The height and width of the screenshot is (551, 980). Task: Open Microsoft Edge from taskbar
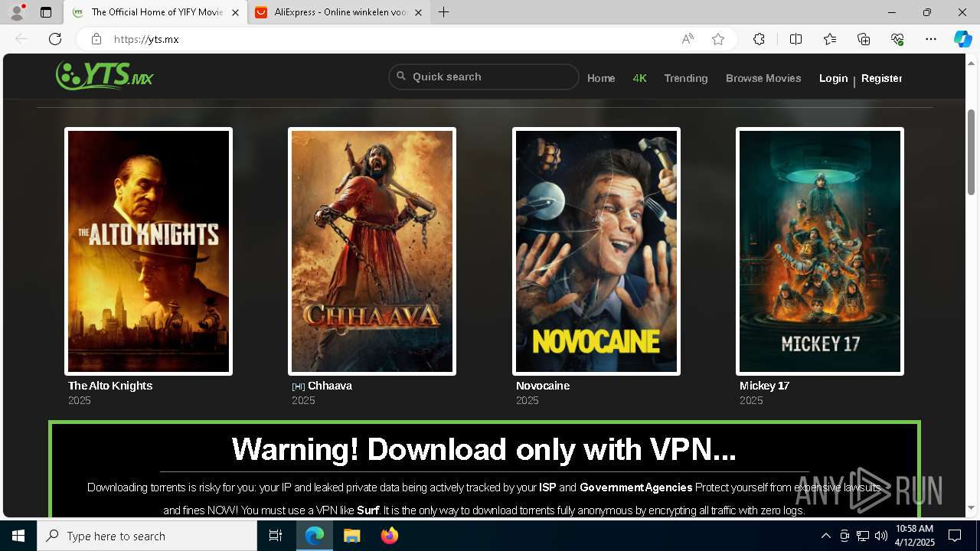pyautogui.click(x=315, y=536)
